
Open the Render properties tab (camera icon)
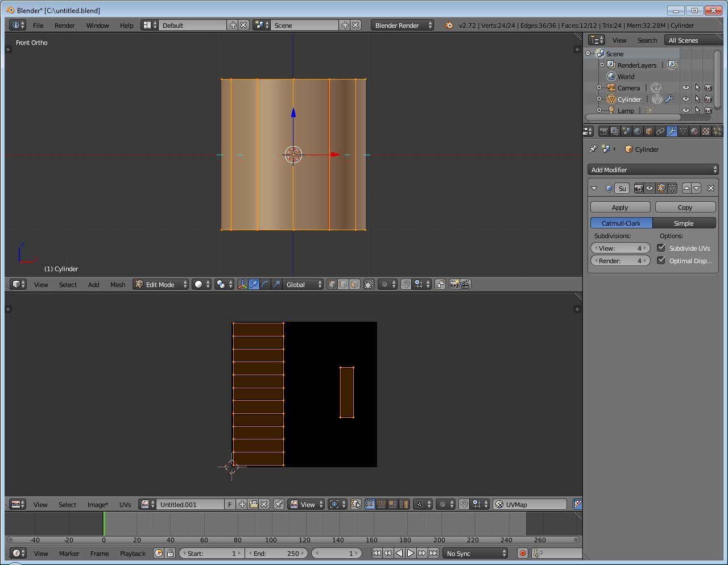[x=603, y=131]
